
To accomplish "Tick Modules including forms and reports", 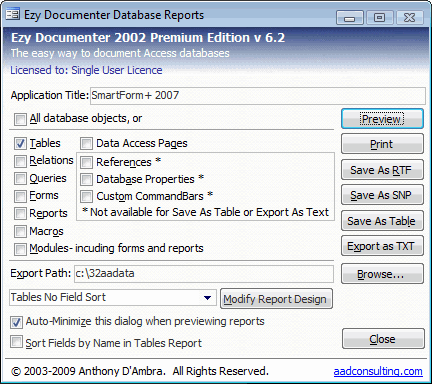I will pyautogui.click(x=20, y=249).
